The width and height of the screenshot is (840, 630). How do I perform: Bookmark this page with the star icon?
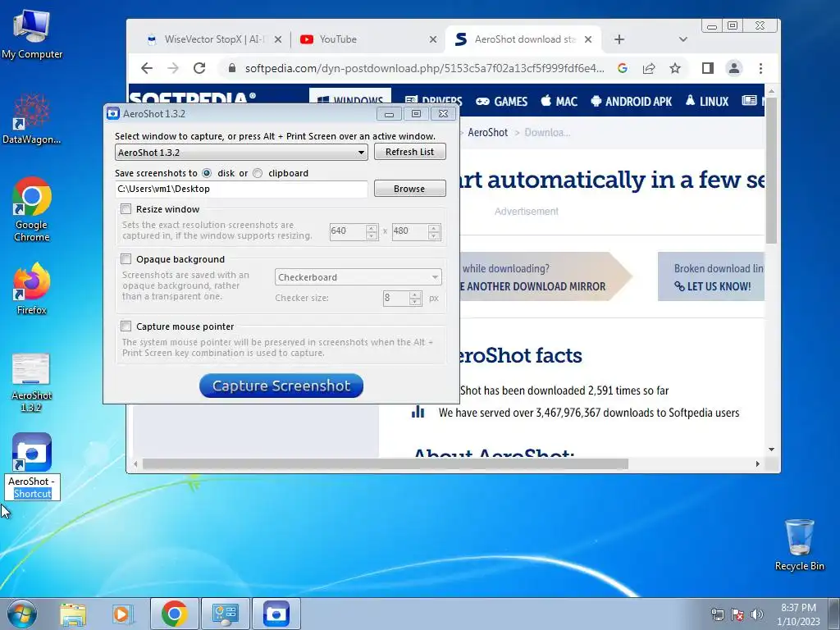coord(675,68)
